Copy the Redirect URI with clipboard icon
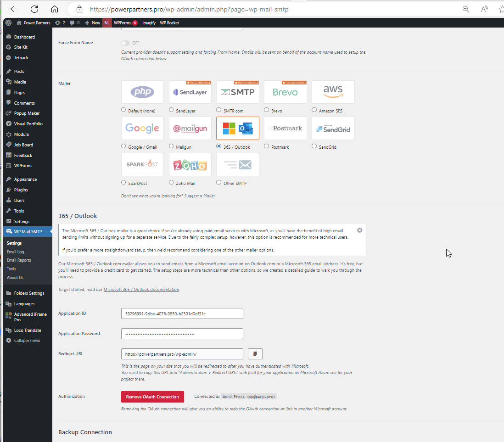The image size is (504, 442). (255, 353)
